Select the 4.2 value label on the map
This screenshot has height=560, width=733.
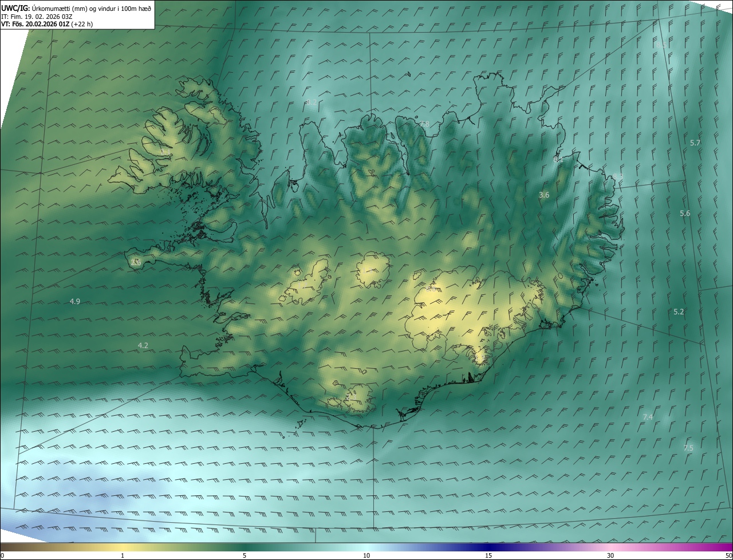pos(143,345)
